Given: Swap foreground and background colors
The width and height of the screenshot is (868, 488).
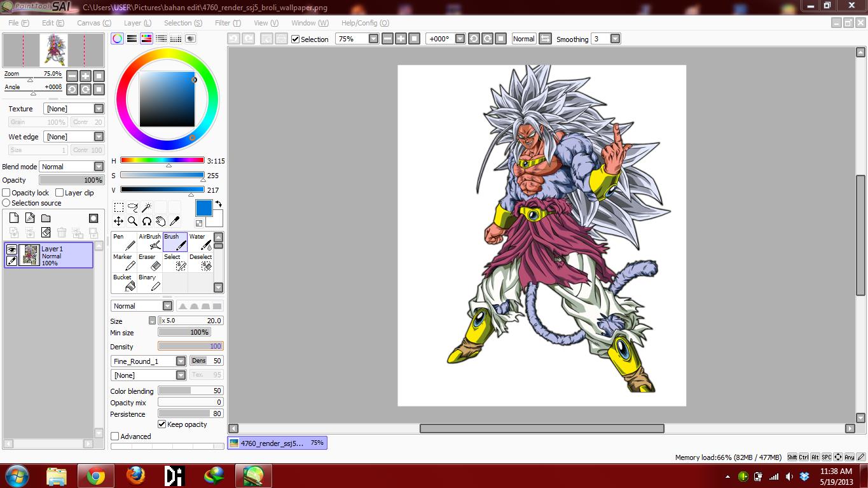Looking at the screenshot, I should coord(218,204).
